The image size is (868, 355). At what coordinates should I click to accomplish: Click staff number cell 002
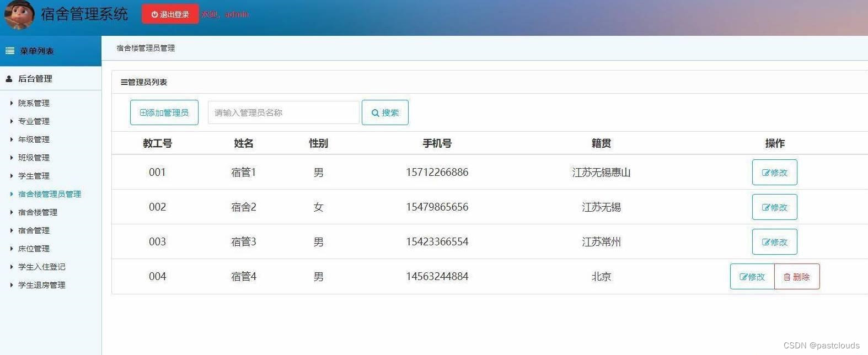(157, 207)
